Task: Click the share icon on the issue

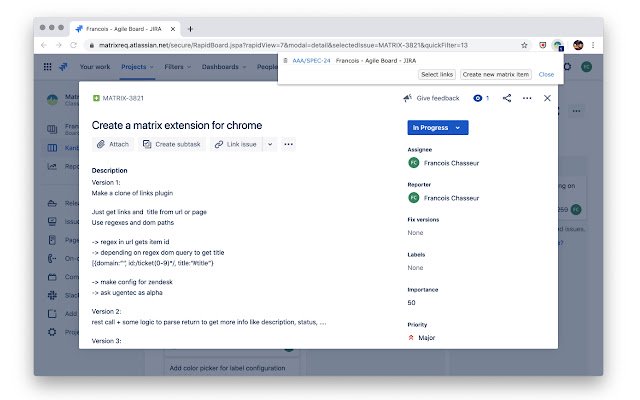Action: tap(507, 98)
